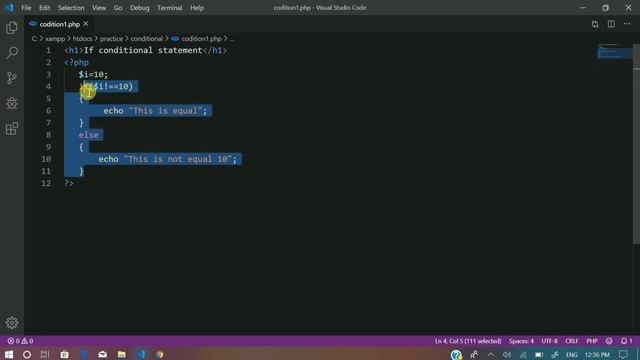Screen dimensions: 640x360
Task: Open the Debug view in activity bar
Action: click(12, 103)
